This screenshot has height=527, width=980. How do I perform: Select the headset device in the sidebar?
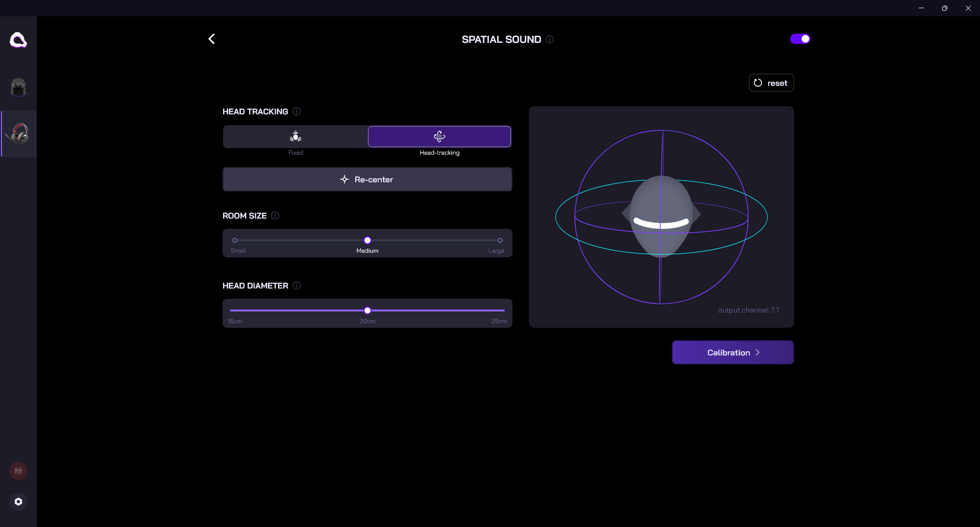[x=19, y=133]
